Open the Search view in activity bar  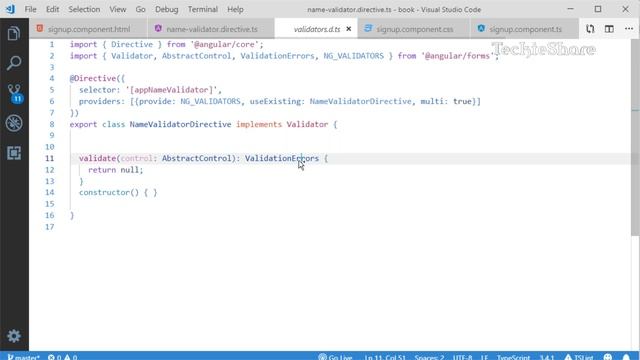14,63
